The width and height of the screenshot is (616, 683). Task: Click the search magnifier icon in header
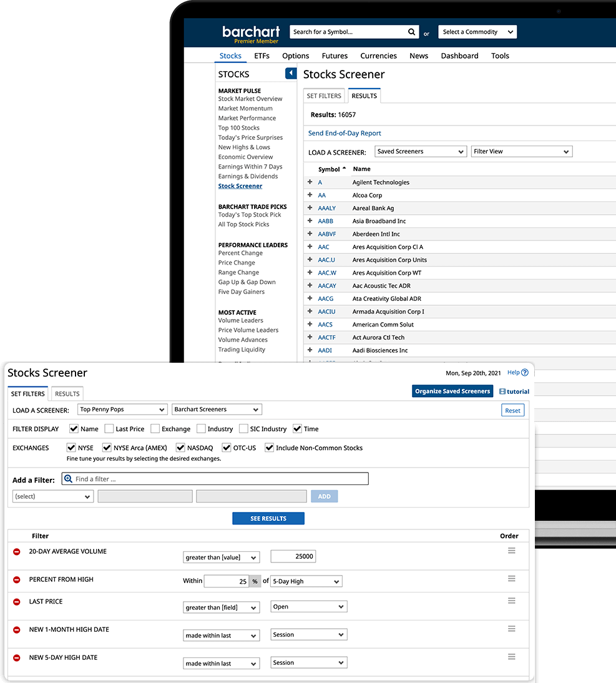tap(411, 32)
